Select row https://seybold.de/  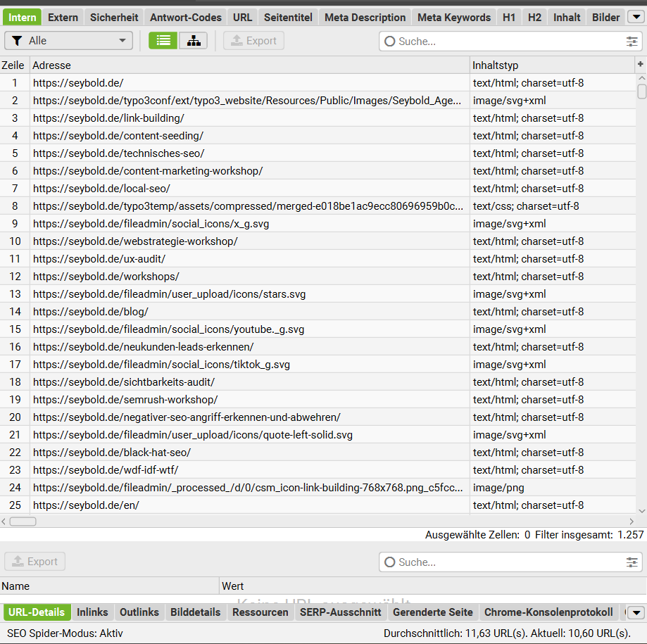[318, 83]
